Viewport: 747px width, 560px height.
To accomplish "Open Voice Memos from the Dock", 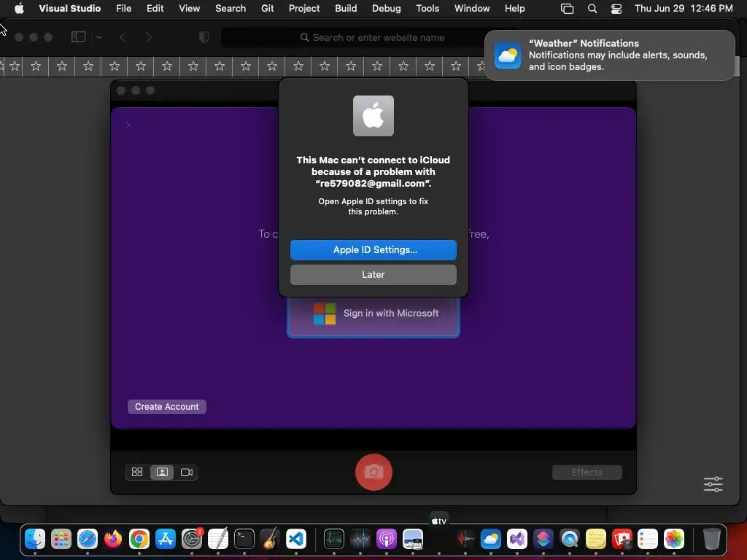I will (465, 539).
